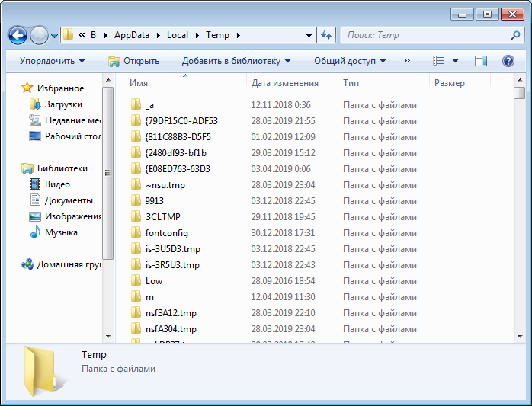Click navigation pane scrollbar down arrow
532x406 pixels.
click(x=108, y=337)
